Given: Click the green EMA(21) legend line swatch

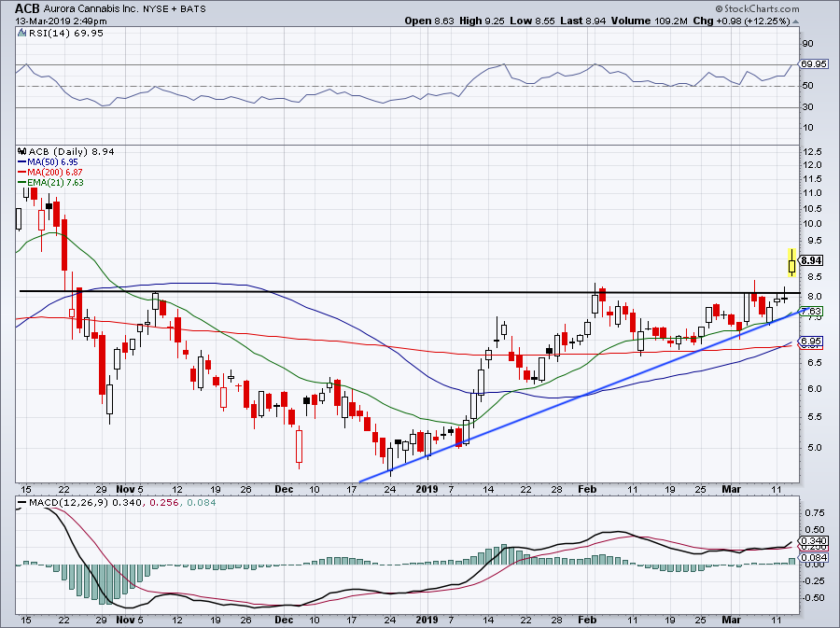Looking at the screenshot, I should (22, 183).
